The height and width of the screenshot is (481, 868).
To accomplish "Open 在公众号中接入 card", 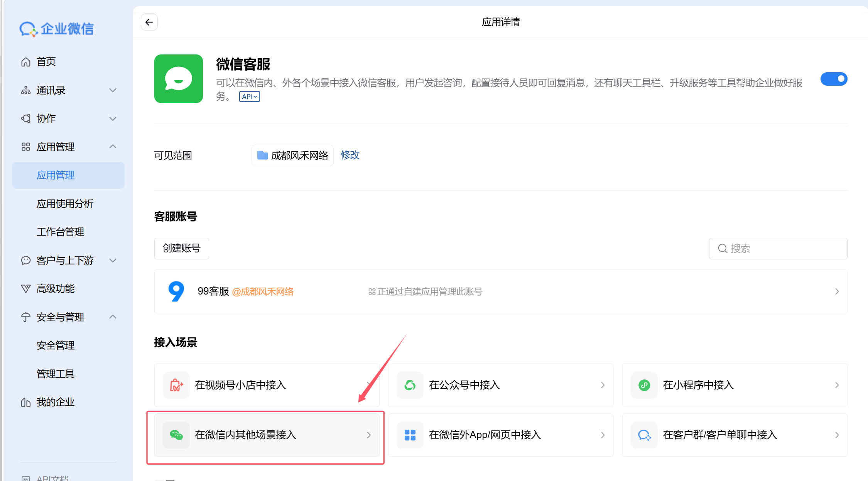I will [x=501, y=385].
